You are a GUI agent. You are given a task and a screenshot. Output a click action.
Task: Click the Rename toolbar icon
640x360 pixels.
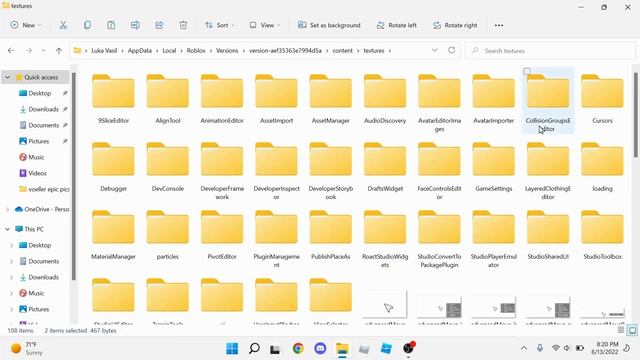(x=135, y=25)
